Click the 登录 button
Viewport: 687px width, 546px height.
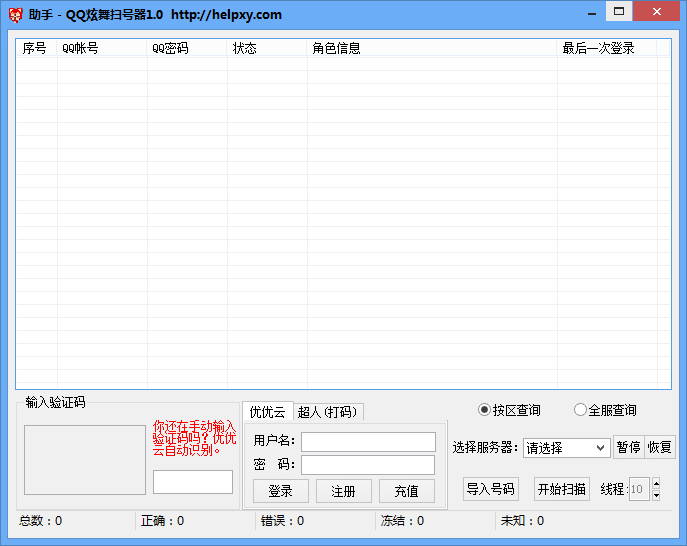[280, 491]
